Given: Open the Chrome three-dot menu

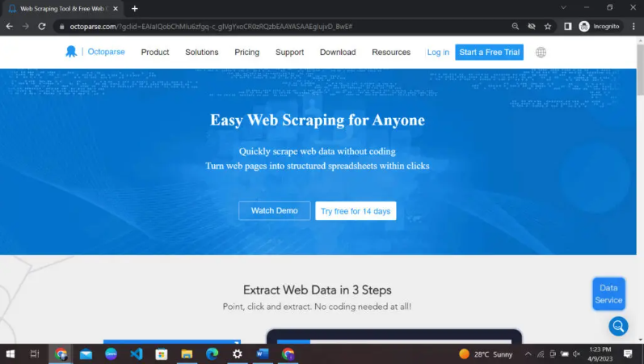Looking at the screenshot, I should click(633, 26).
